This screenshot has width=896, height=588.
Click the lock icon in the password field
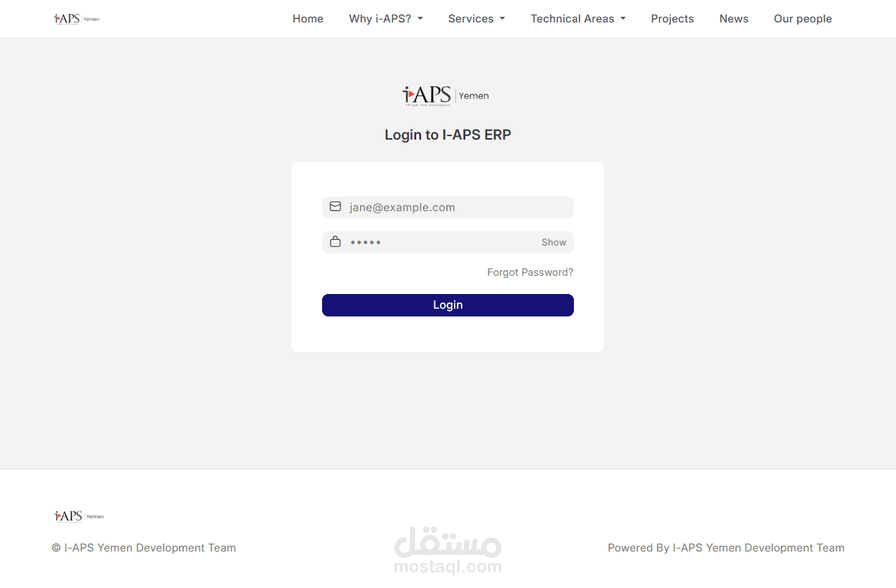[x=335, y=241]
